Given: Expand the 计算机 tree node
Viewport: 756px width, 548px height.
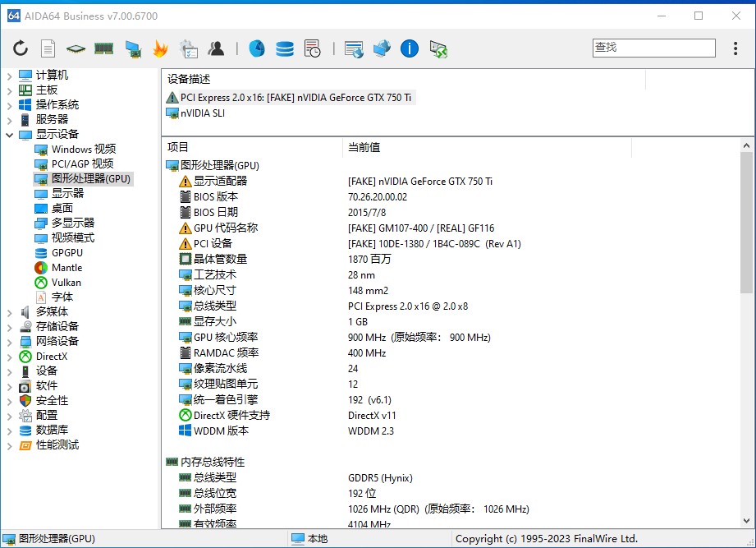Looking at the screenshot, I should point(9,76).
